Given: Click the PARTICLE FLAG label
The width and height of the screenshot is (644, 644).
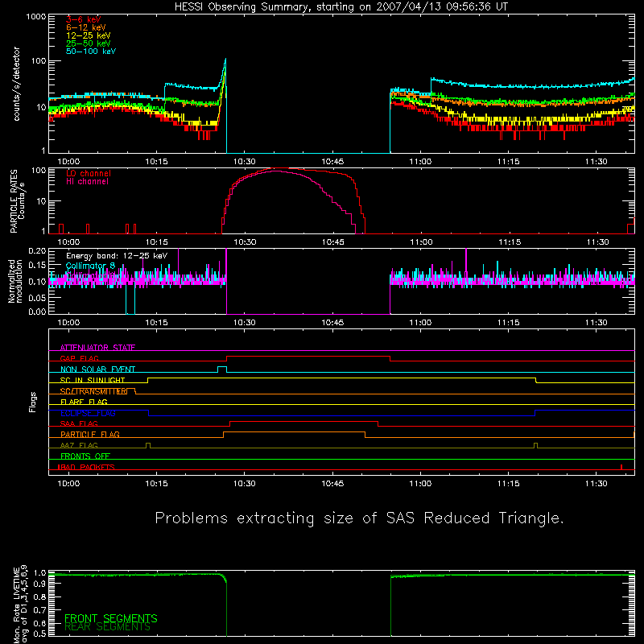Looking at the screenshot, I should tap(90, 434).
